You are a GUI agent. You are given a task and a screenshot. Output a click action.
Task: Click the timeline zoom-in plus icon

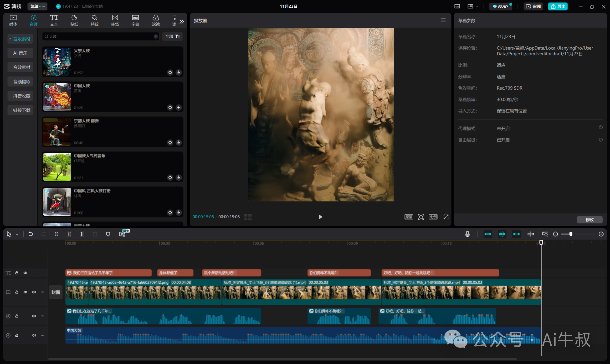601,234
